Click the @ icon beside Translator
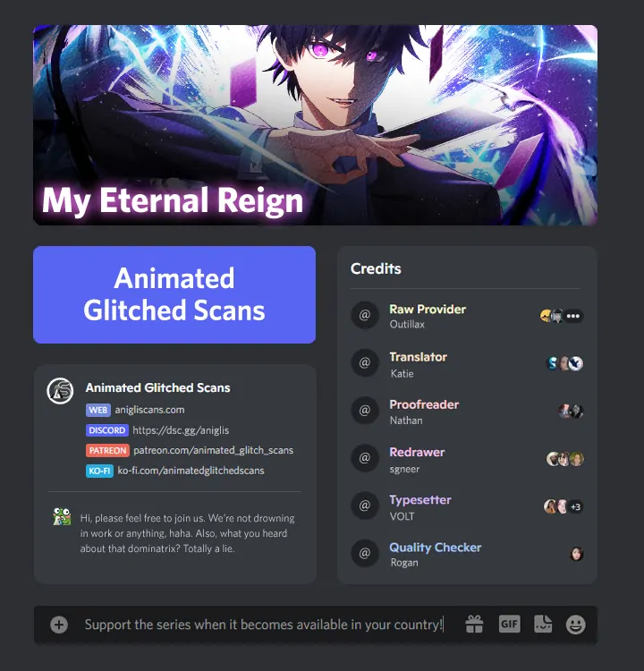Image resolution: width=644 pixels, height=671 pixels. pyautogui.click(x=365, y=363)
